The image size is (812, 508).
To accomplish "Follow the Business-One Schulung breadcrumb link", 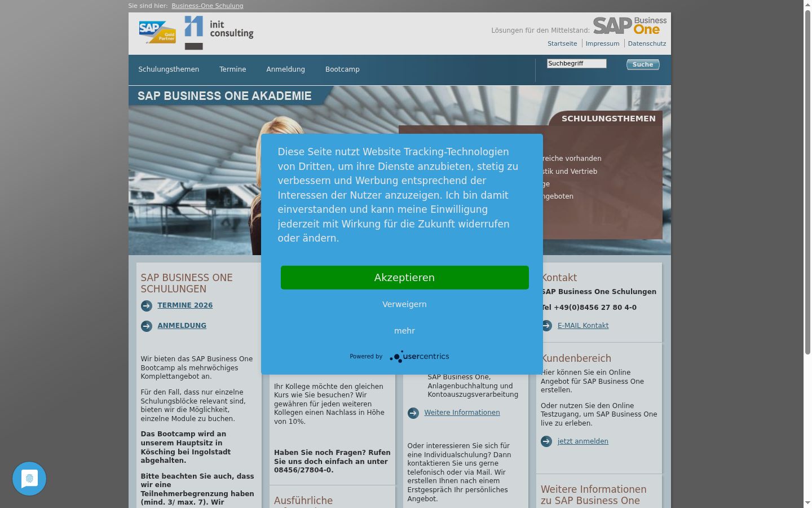I will tap(208, 6).
